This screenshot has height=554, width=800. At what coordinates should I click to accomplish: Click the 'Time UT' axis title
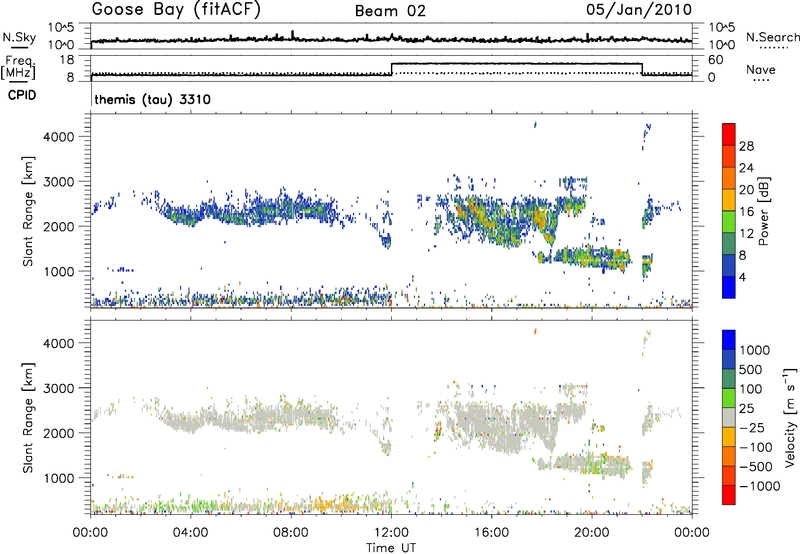(x=391, y=547)
